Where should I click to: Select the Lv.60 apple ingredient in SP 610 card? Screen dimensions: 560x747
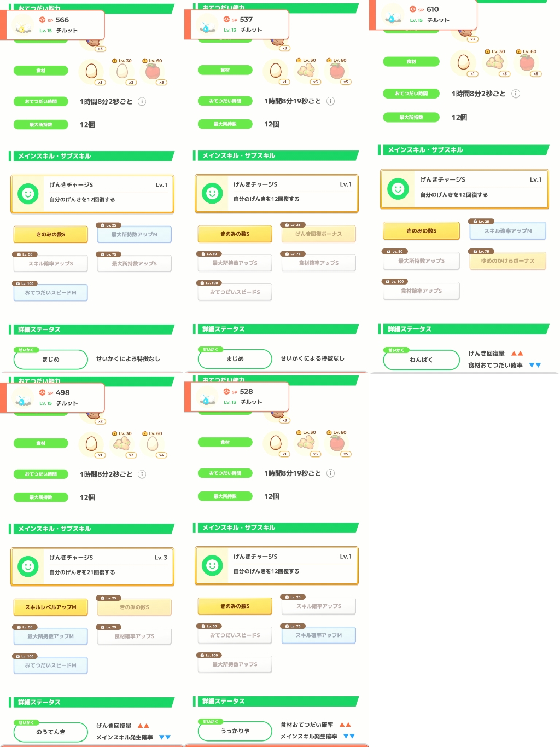pyautogui.click(x=527, y=62)
